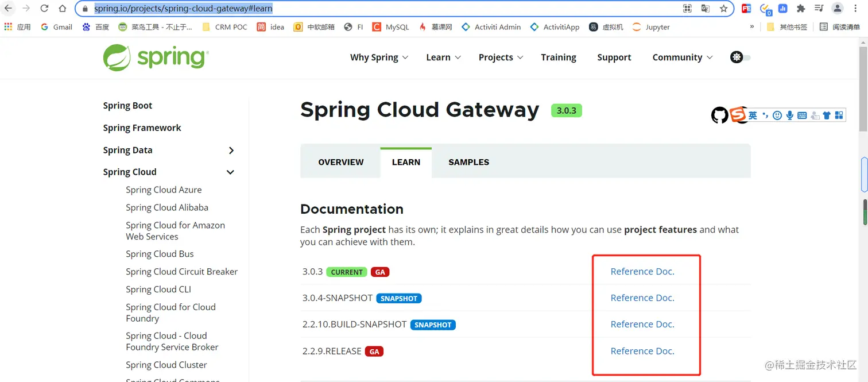868x382 pixels.
Task: Open Sogou skin shirt icon
Action: click(827, 115)
